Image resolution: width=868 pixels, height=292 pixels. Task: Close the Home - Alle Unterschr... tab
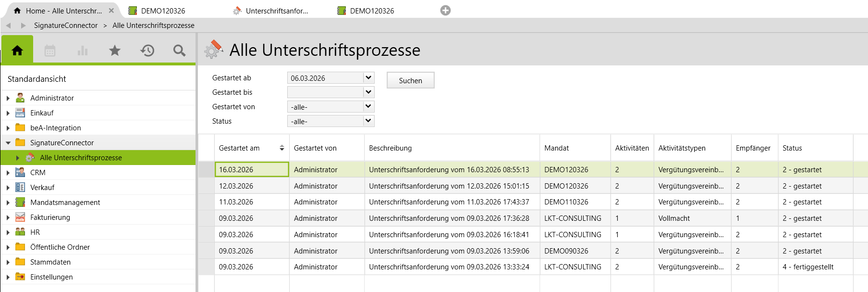tap(111, 11)
